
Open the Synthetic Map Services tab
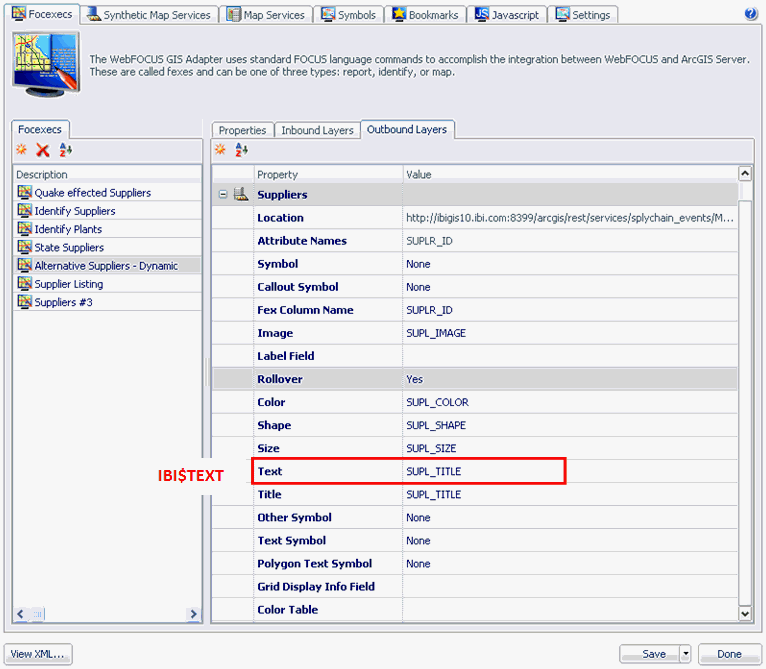coord(149,15)
